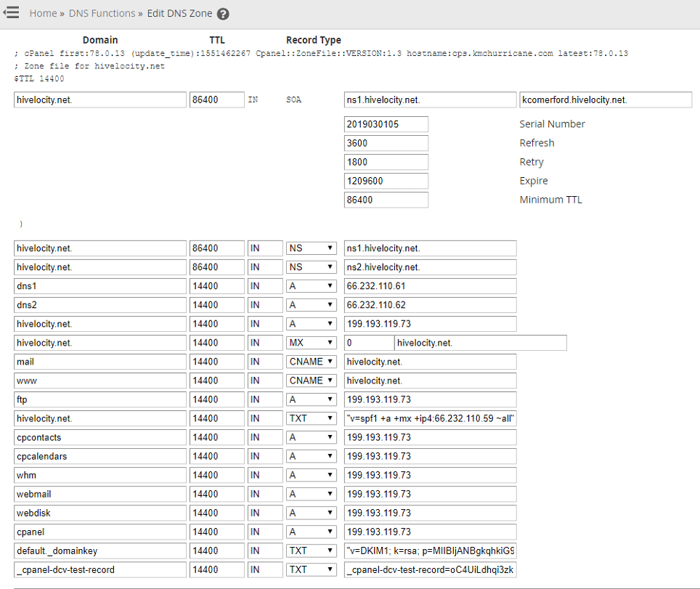Select the Expire value field
The height and width of the screenshot is (589, 700).
click(x=386, y=181)
